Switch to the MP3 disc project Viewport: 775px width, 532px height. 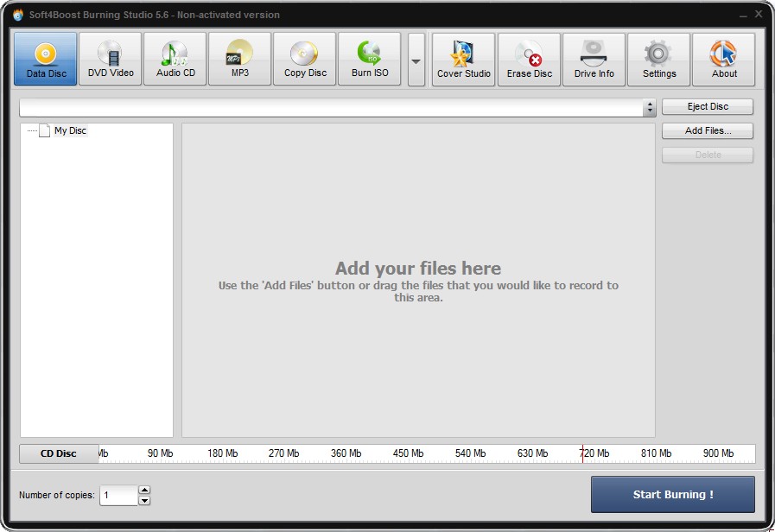click(240, 59)
